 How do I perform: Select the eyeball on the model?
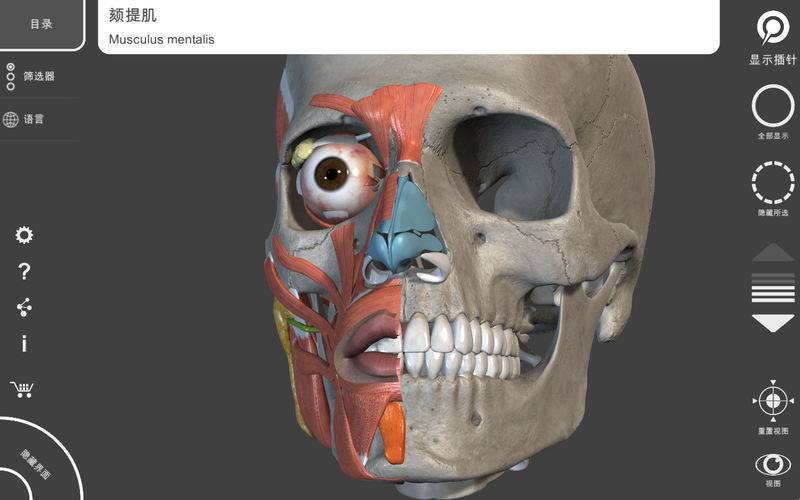(x=338, y=178)
